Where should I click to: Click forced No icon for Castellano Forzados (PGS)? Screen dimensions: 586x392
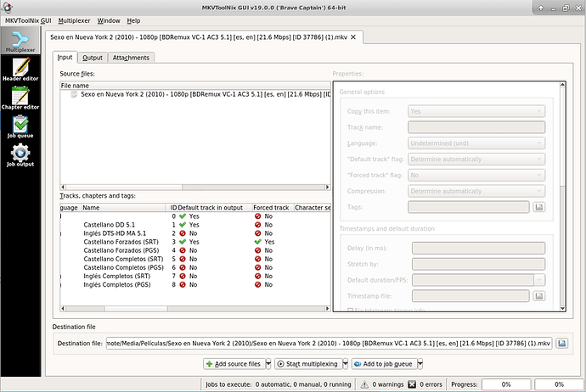[257, 250]
